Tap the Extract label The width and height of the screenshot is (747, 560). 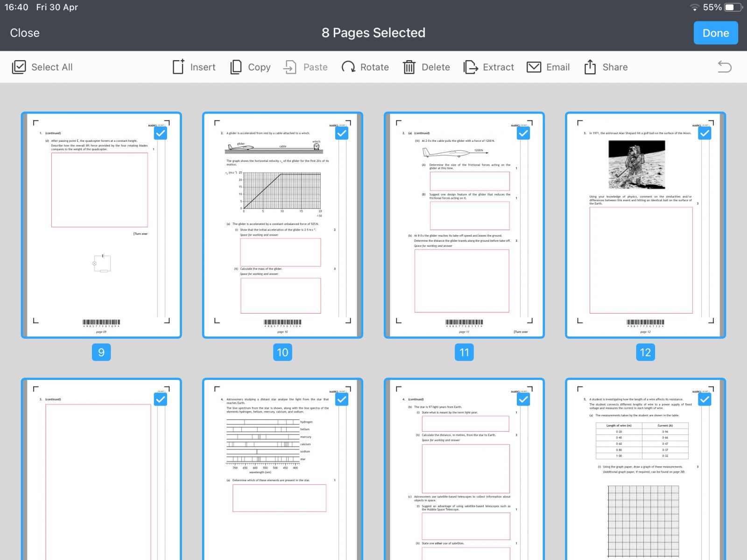pos(498,67)
